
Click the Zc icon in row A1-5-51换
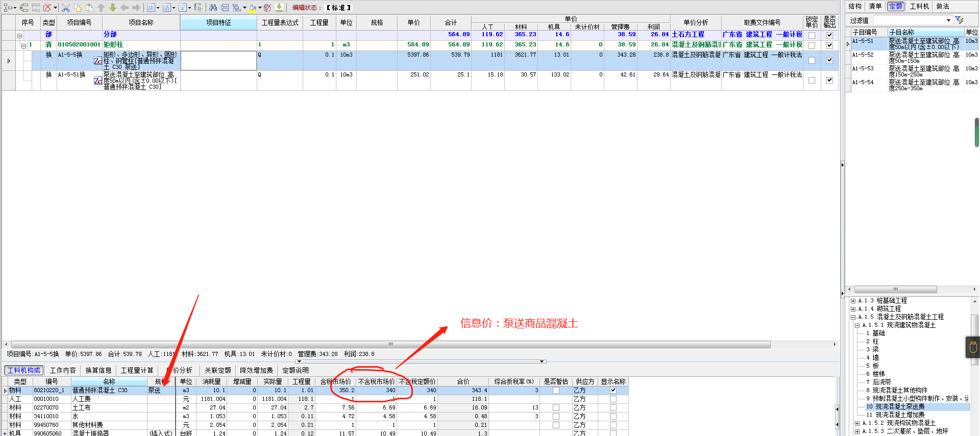[98, 81]
